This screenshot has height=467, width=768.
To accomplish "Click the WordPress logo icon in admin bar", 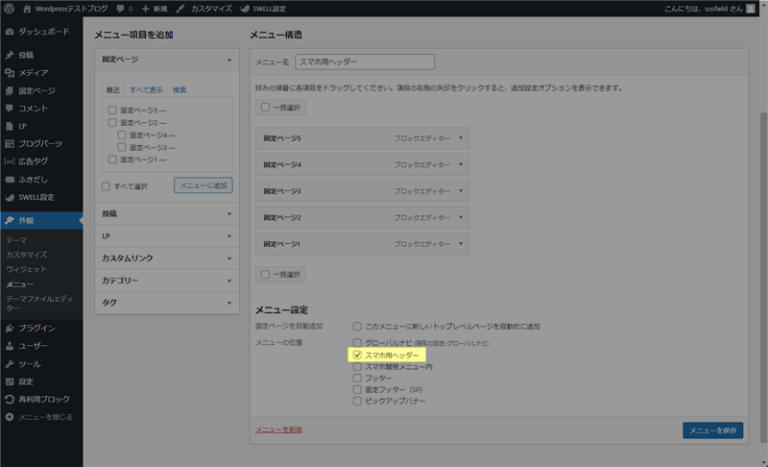I will pos(10,8).
